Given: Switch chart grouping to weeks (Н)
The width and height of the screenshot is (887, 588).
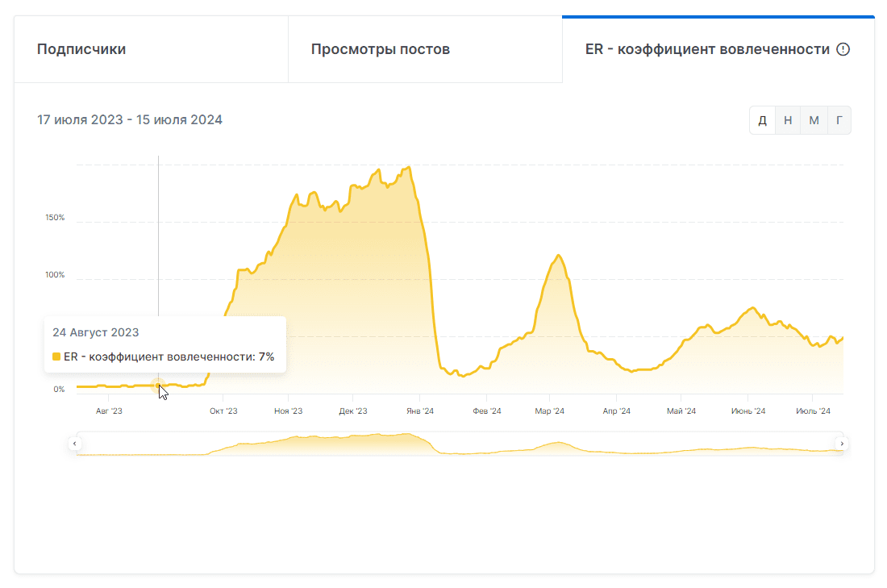Looking at the screenshot, I should pyautogui.click(x=788, y=120).
